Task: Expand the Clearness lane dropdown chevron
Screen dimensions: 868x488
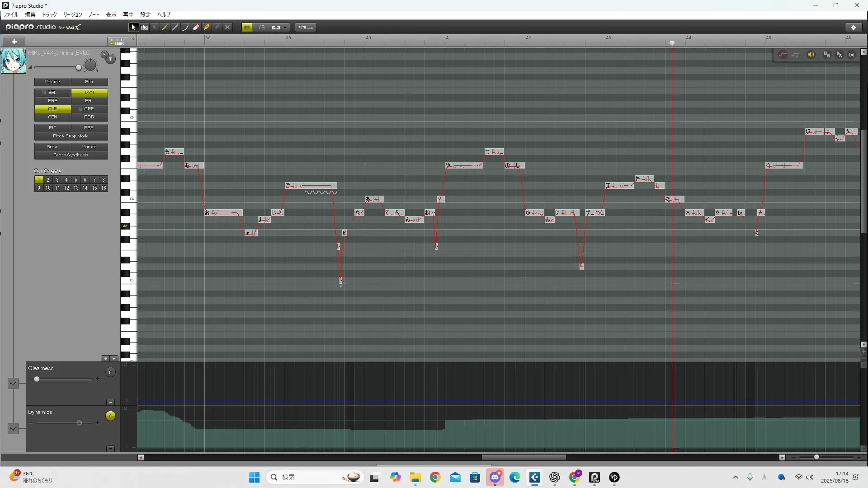Action: click(x=14, y=384)
